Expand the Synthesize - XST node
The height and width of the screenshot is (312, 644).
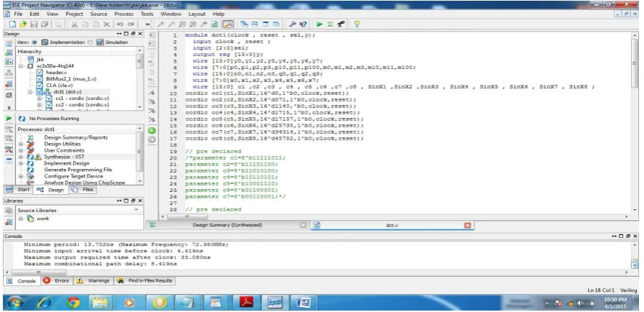(21, 157)
